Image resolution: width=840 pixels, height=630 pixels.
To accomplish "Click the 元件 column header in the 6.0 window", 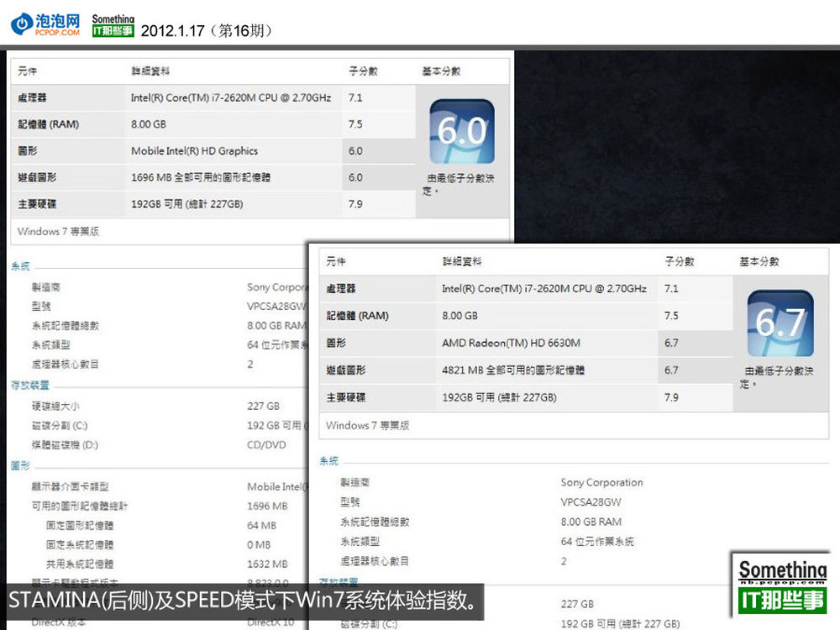I will pyautogui.click(x=28, y=71).
